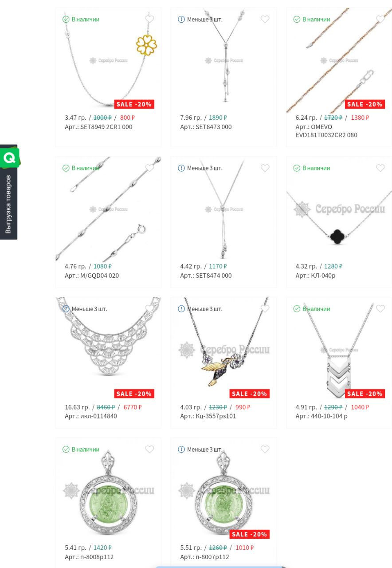Click the green Q logo icon
The height and width of the screenshot is (568, 392).
point(9,158)
